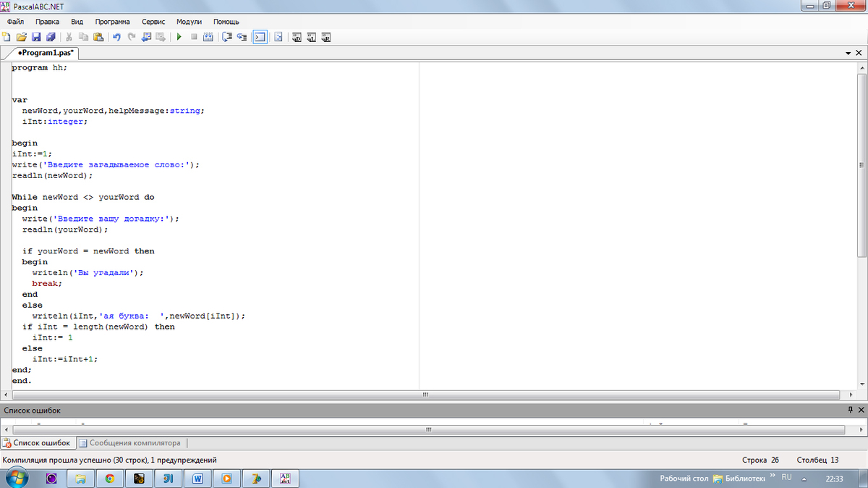Click the editor scrollbar down arrow

click(x=861, y=384)
